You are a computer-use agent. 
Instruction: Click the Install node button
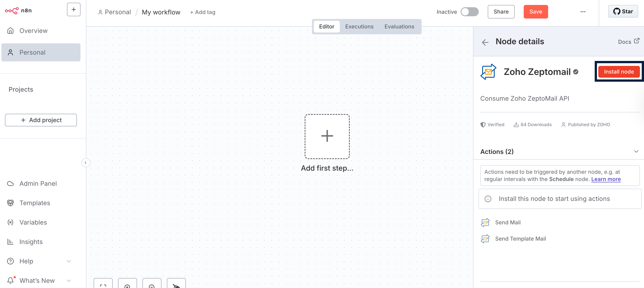coord(618,72)
